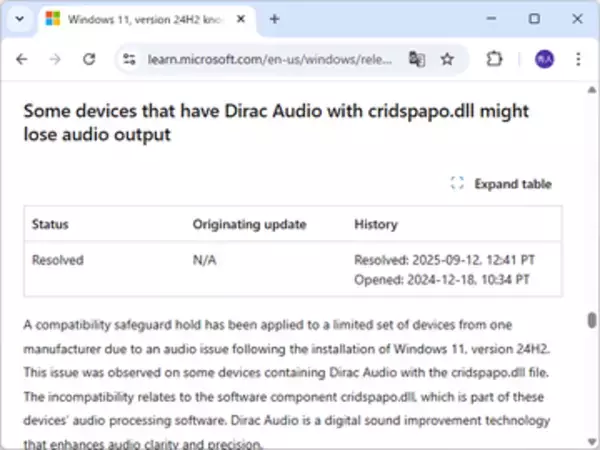
Task: Reload the current page
Action: (x=89, y=59)
